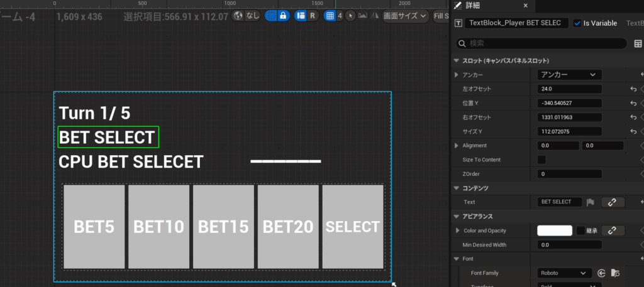Toggle the dashed outline widget display icon

pos(272,16)
